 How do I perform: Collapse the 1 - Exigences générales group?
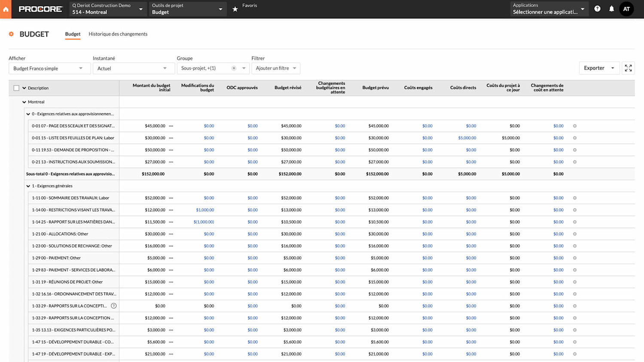pos(28,186)
